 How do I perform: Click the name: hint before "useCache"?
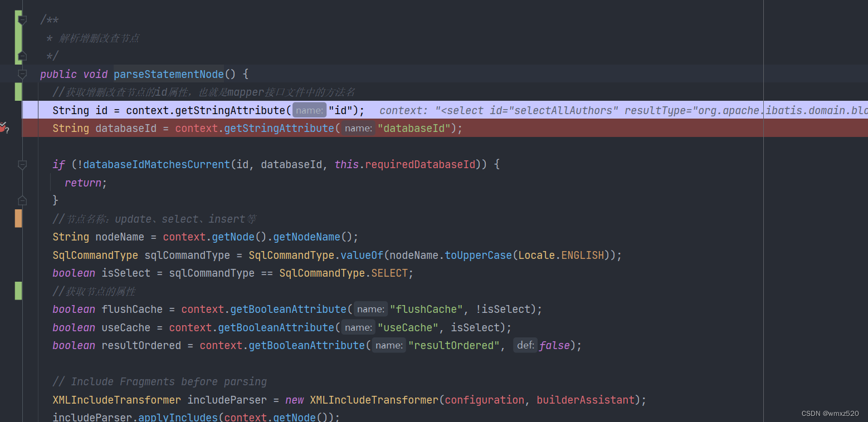click(x=358, y=327)
